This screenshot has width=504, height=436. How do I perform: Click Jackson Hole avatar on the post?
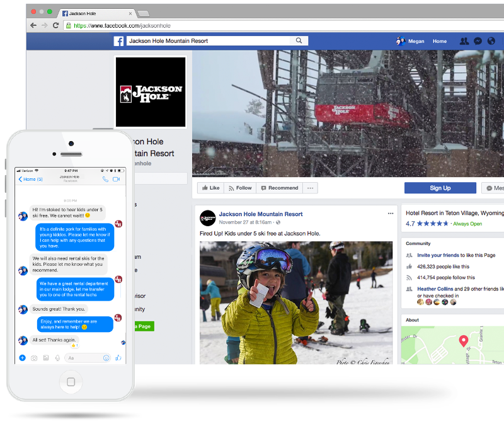click(x=208, y=218)
